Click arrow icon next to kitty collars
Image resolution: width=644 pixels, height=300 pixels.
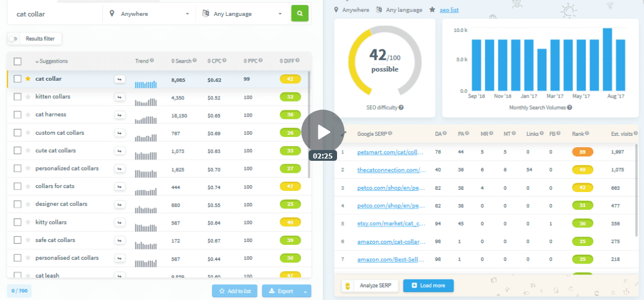tap(119, 222)
